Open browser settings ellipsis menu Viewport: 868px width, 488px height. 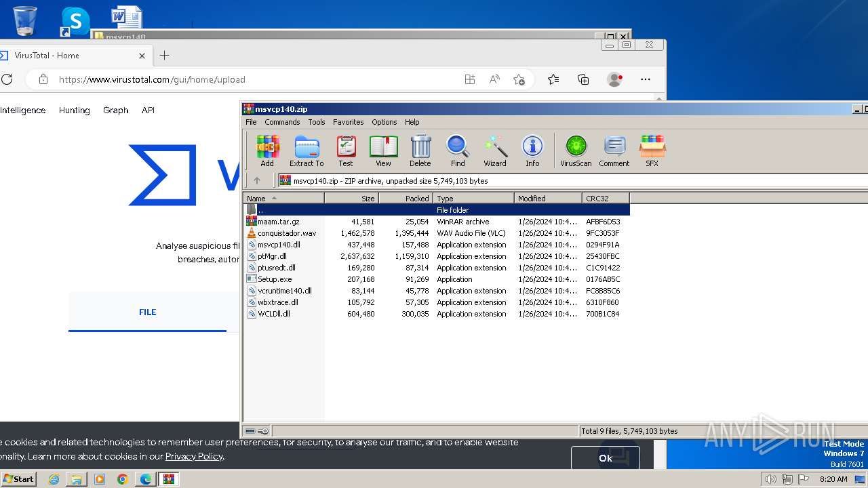(x=646, y=79)
